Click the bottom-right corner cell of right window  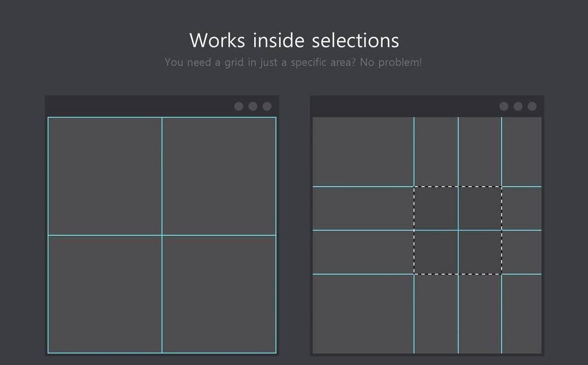522,313
